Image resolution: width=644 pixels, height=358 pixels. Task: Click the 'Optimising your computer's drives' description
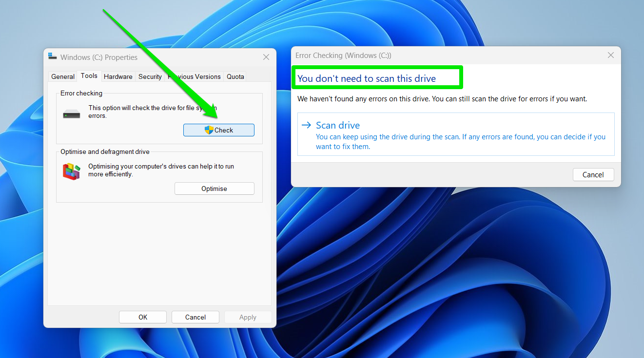tap(161, 170)
